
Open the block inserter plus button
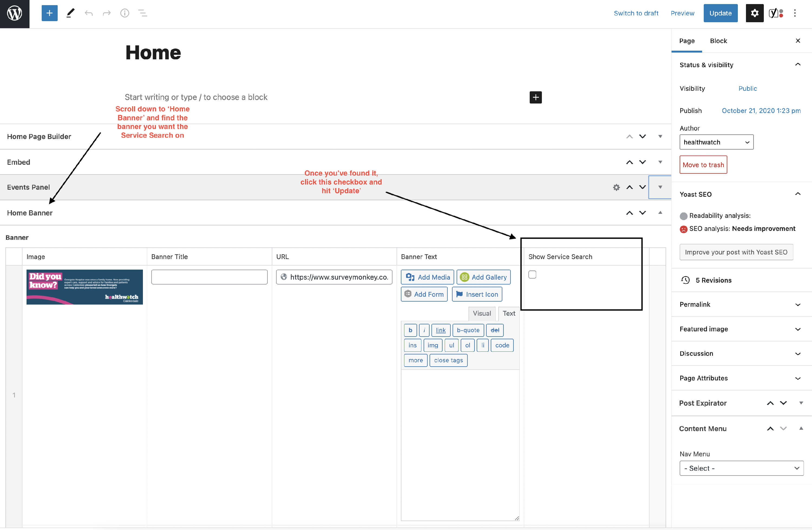click(50, 13)
